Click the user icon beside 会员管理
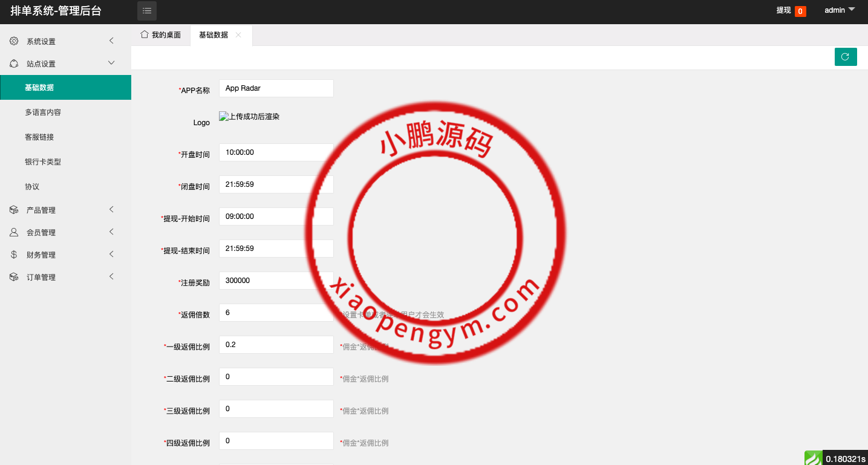Image resolution: width=868 pixels, height=465 pixels. [14, 232]
